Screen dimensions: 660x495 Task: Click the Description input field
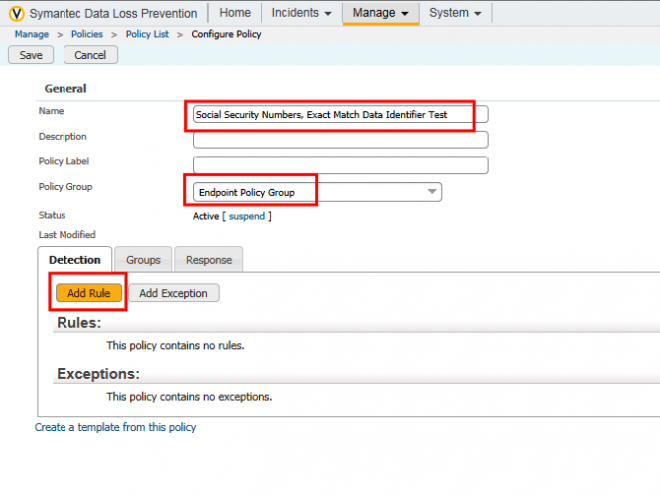[341, 140]
